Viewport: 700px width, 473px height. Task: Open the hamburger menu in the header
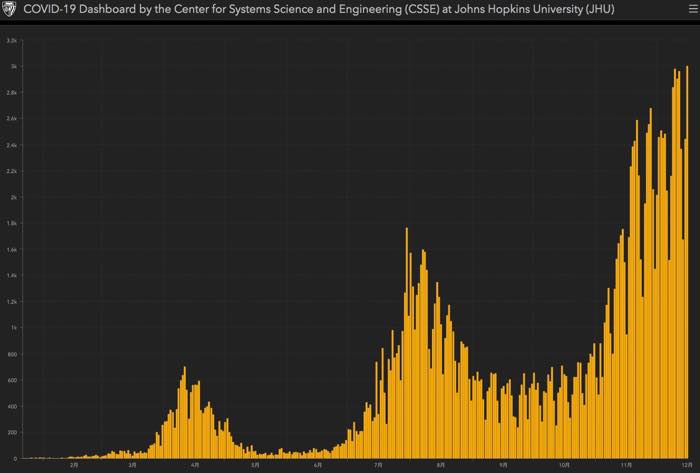pos(693,8)
